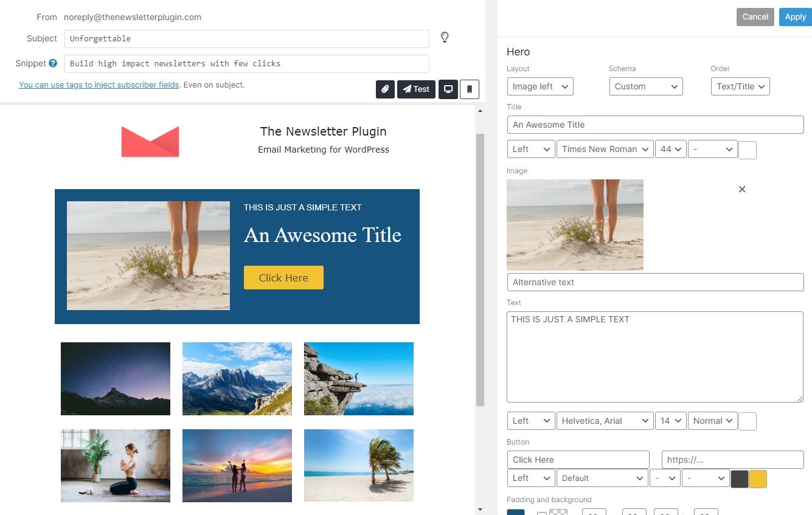Image resolution: width=812 pixels, height=515 pixels.
Task: Click the Title field with An Awesome Title
Action: click(x=656, y=125)
